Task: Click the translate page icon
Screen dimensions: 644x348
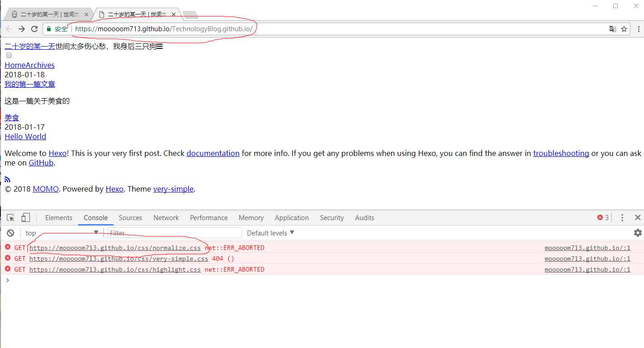Action: point(612,29)
